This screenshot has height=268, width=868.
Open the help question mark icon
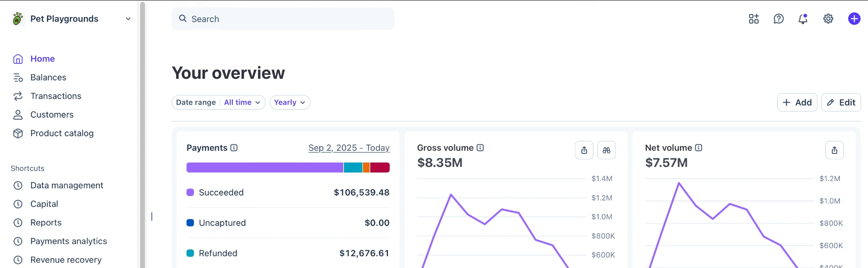tap(778, 19)
